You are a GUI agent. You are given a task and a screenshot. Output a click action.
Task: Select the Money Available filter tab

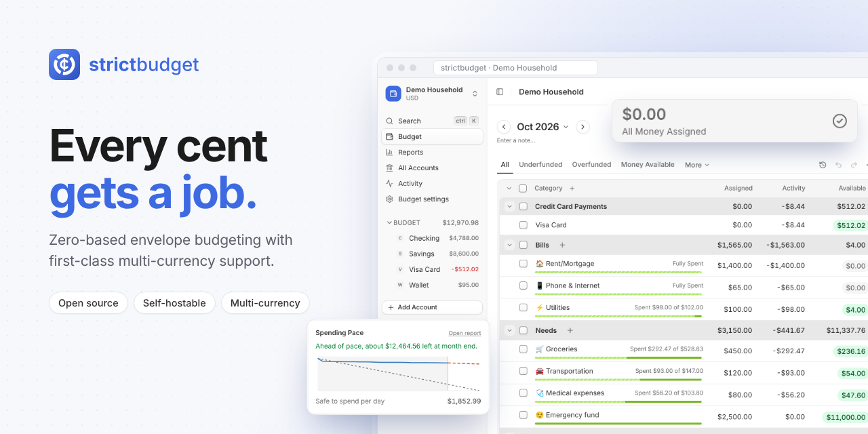pos(648,165)
